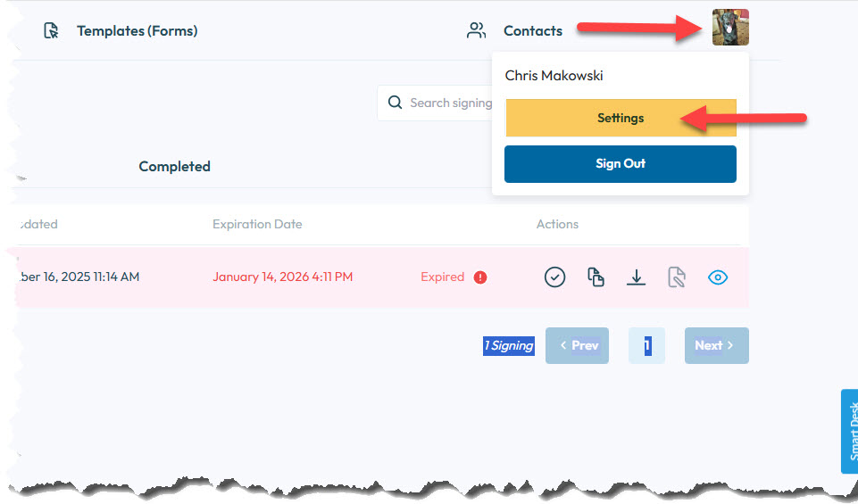
Task: Open Contacts from top navigation
Action: (532, 31)
